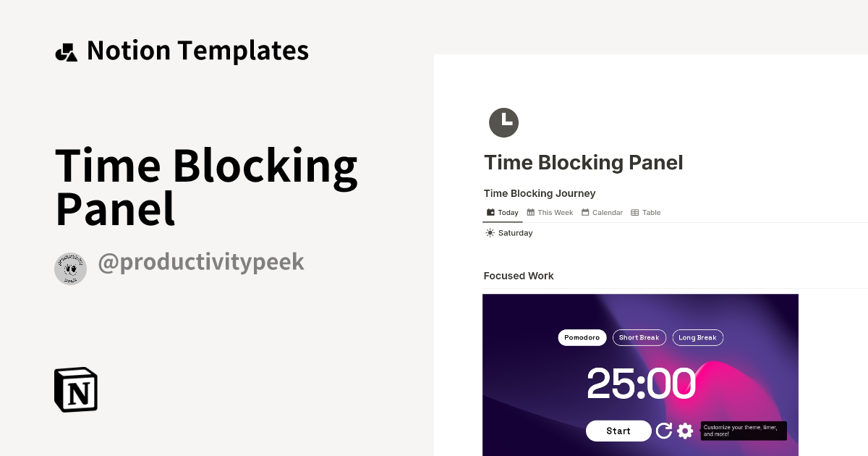Switch to Short Break mode
The width and height of the screenshot is (868, 456).
tap(639, 337)
